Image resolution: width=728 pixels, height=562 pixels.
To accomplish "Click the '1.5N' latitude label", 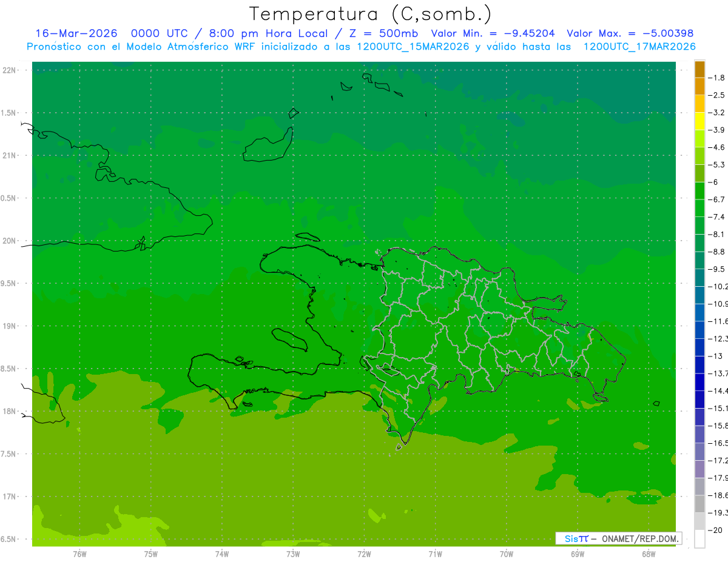I will (x=9, y=113).
